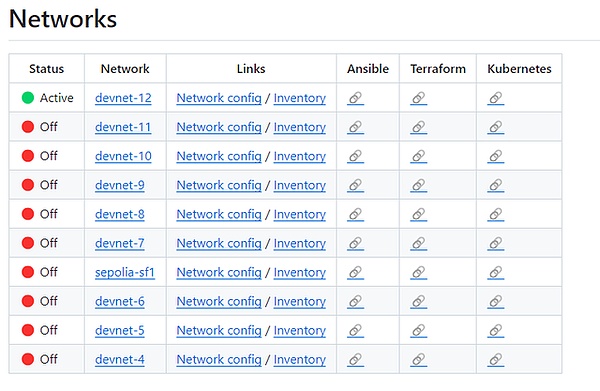Open the sepolia-sf1 network link
Viewport: 600px width, 391px height.
pyautogui.click(x=125, y=272)
